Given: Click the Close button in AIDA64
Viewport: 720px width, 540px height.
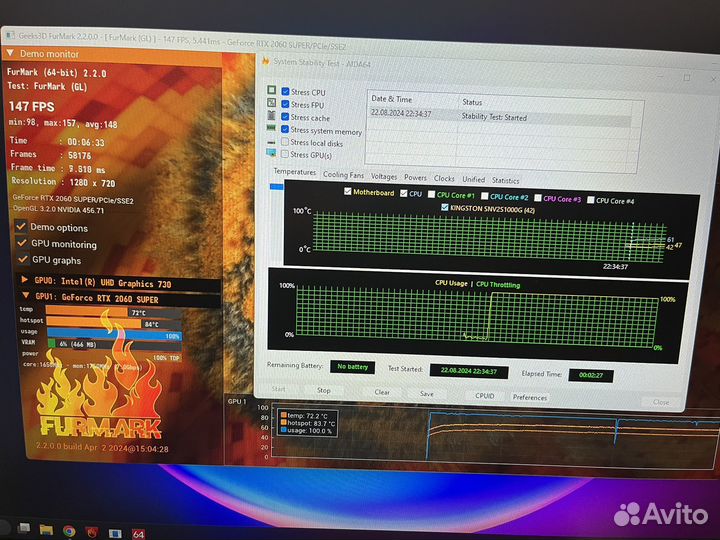Looking at the screenshot, I should (661, 402).
